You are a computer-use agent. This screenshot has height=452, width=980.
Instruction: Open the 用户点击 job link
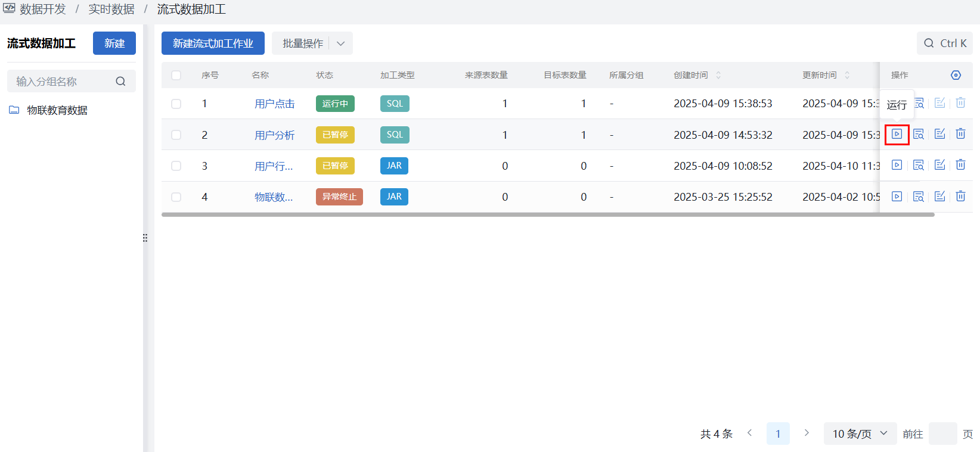click(x=275, y=104)
